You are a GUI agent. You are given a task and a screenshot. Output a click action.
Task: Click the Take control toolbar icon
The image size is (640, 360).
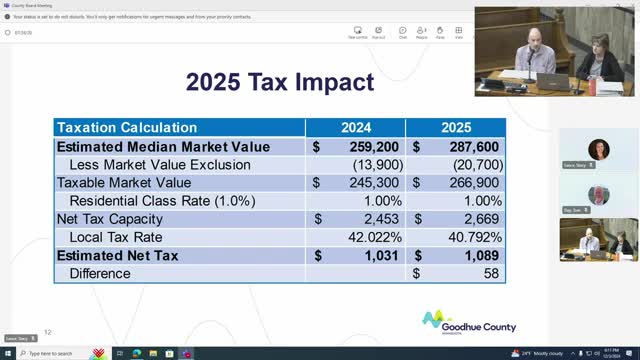(x=358, y=32)
